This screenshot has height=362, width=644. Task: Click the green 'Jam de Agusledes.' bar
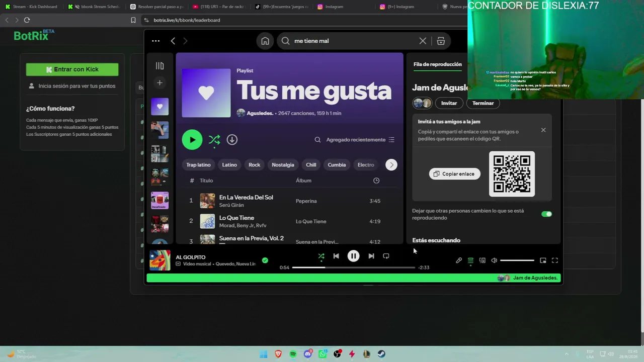(x=353, y=278)
